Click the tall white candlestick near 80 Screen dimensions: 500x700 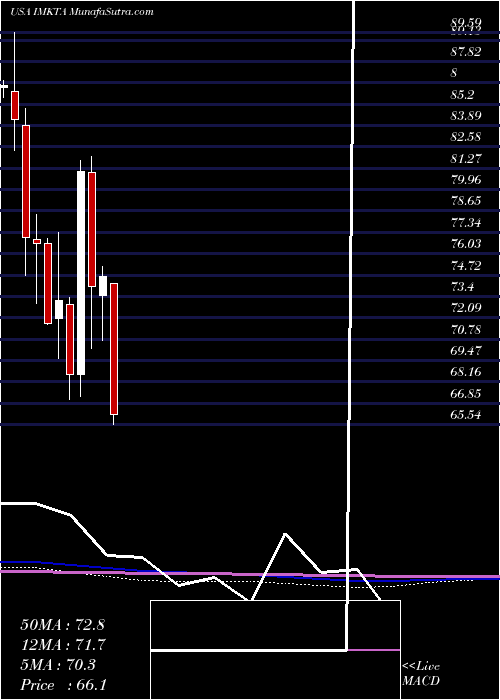point(81,273)
